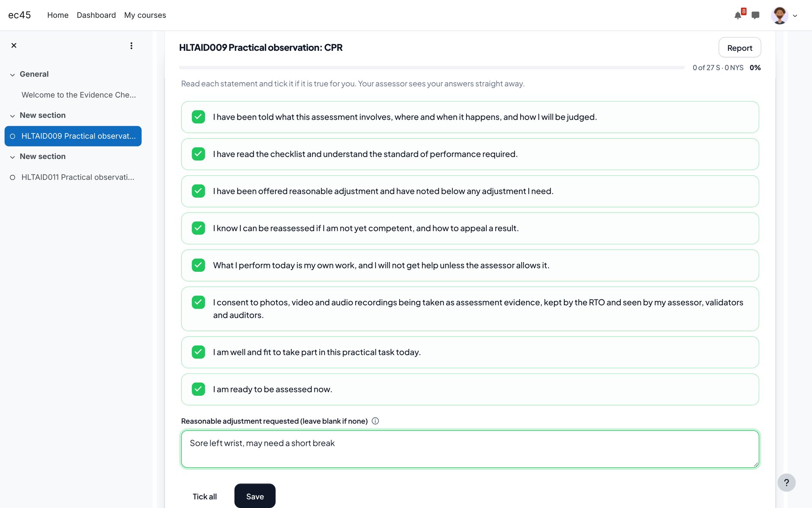812x508 pixels.
Task: Open the sidebar three-dot options menu
Action: coord(132,45)
